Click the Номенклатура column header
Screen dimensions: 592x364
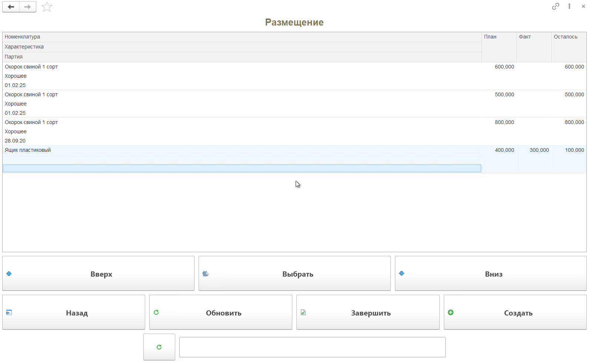(x=22, y=37)
